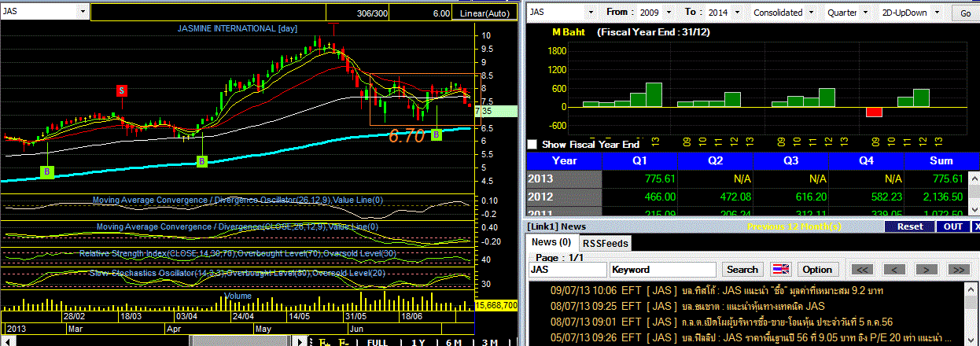
Task: Click the leftmost green B buy marker
Action: pos(46,171)
